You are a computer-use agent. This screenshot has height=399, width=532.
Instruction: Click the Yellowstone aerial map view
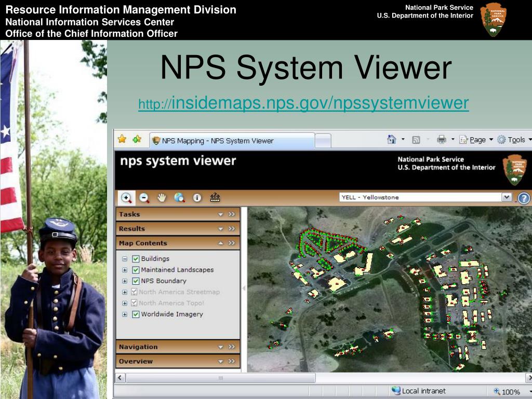pyautogui.click(x=390, y=289)
